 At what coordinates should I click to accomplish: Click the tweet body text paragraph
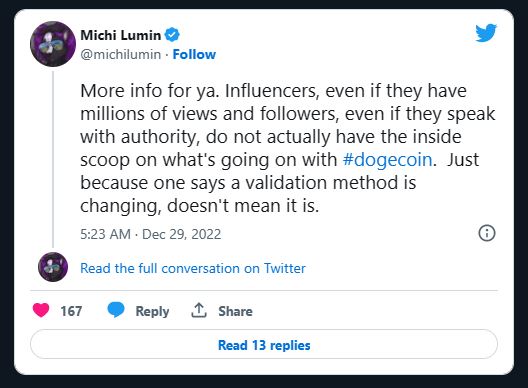288,148
